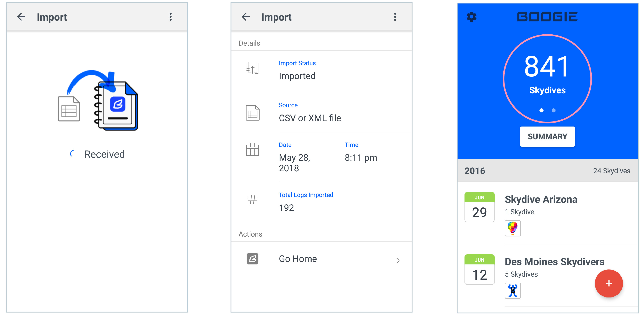Open the hot air balloon thumbnail
This screenshot has width=644, height=322.
pos(512,228)
